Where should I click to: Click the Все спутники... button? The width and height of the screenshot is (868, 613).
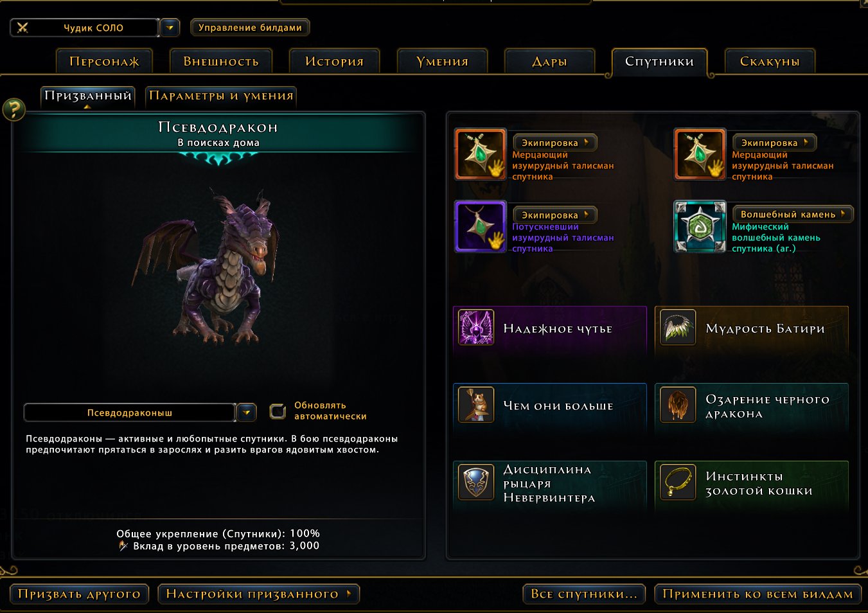584,594
